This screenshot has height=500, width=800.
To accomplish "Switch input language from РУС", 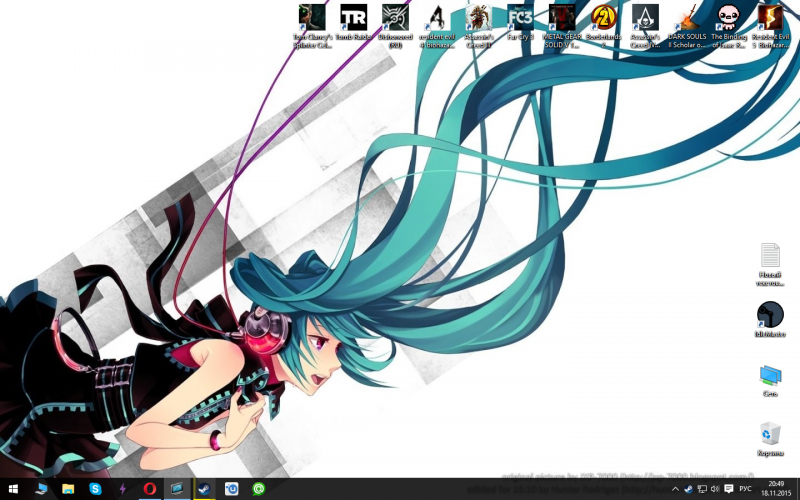I will pyautogui.click(x=745, y=489).
